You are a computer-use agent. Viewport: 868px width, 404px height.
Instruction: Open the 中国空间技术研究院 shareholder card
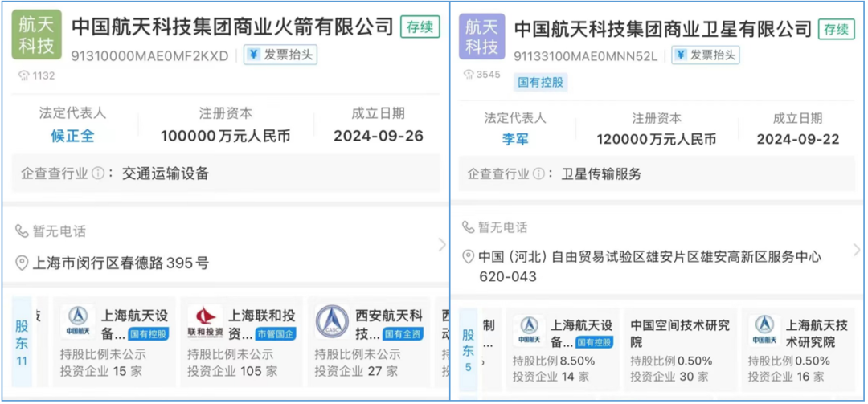[681, 349]
